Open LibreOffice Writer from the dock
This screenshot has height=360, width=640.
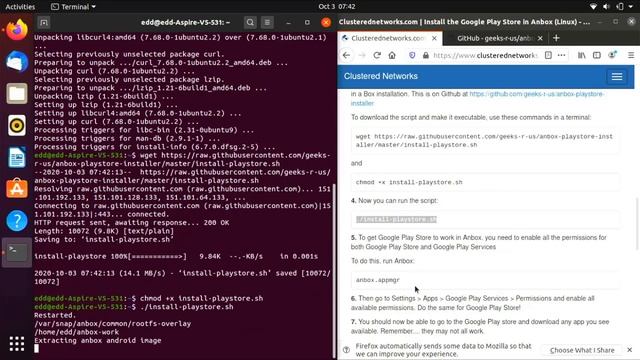coord(17,157)
